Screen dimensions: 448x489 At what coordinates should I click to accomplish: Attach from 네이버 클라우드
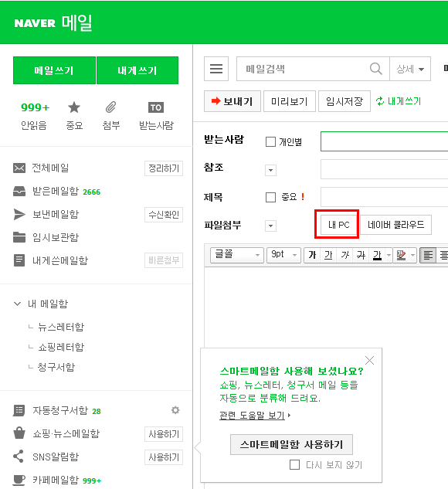click(x=395, y=225)
